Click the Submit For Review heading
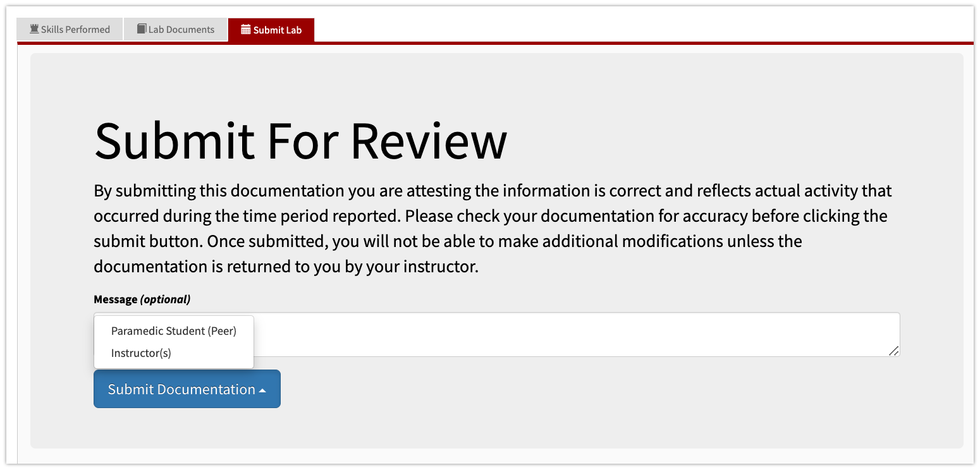 point(300,140)
